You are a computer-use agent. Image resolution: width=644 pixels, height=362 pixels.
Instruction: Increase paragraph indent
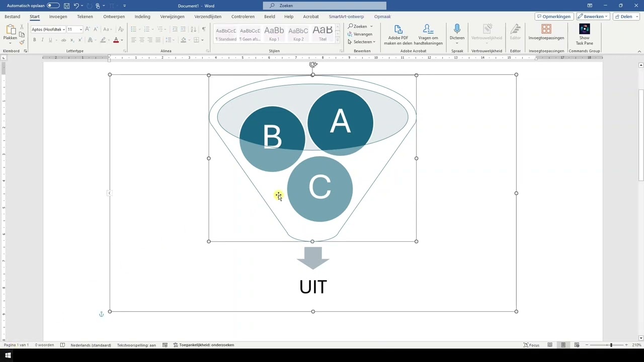tap(183, 29)
